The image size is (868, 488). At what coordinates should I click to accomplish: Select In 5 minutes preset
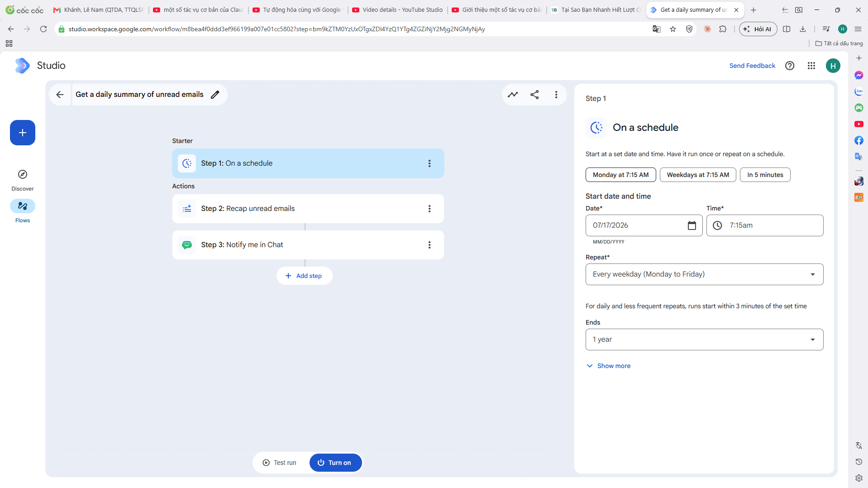(765, 175)
